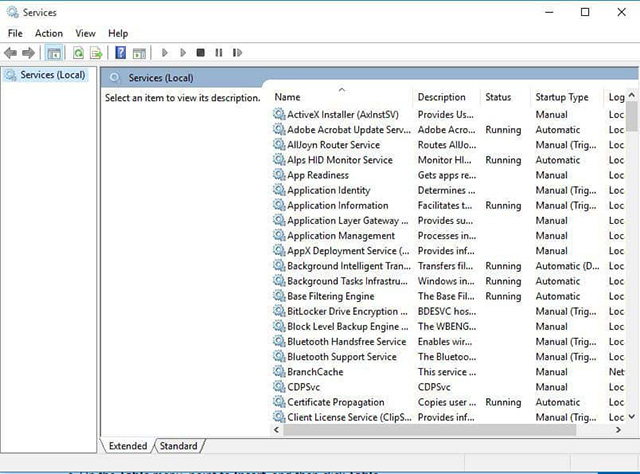Click the Restart Service icon

click(237, 53)
